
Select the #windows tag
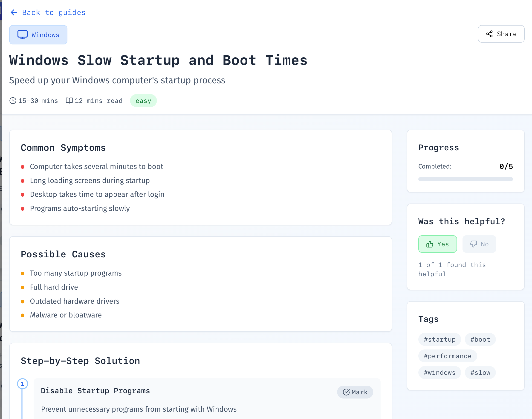pyautogui.click(x=439, y=373)
